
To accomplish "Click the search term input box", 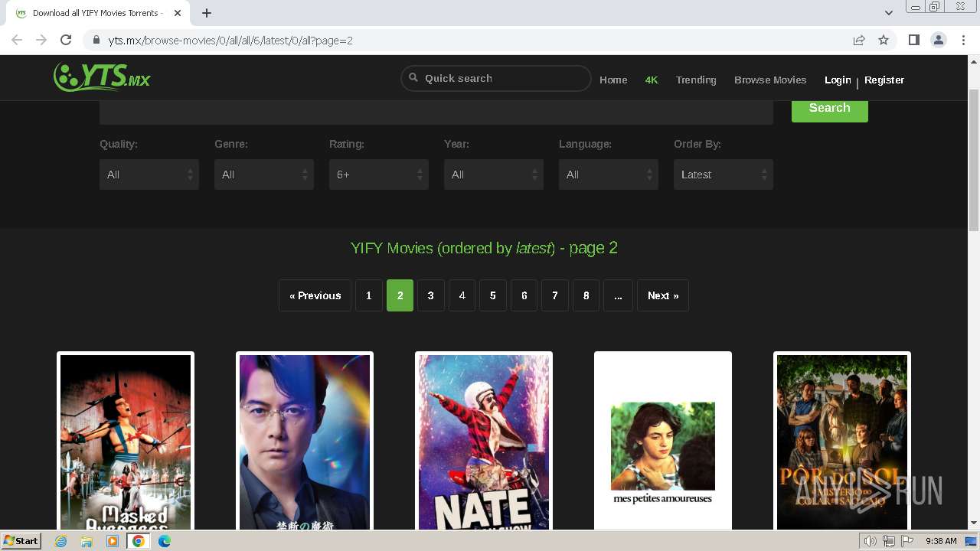I will 436,112.
